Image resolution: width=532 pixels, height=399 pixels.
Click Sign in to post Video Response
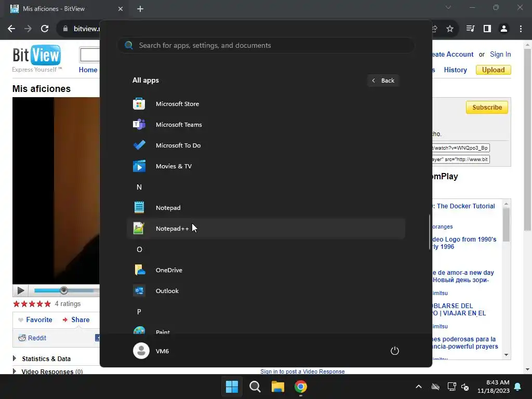302,371
